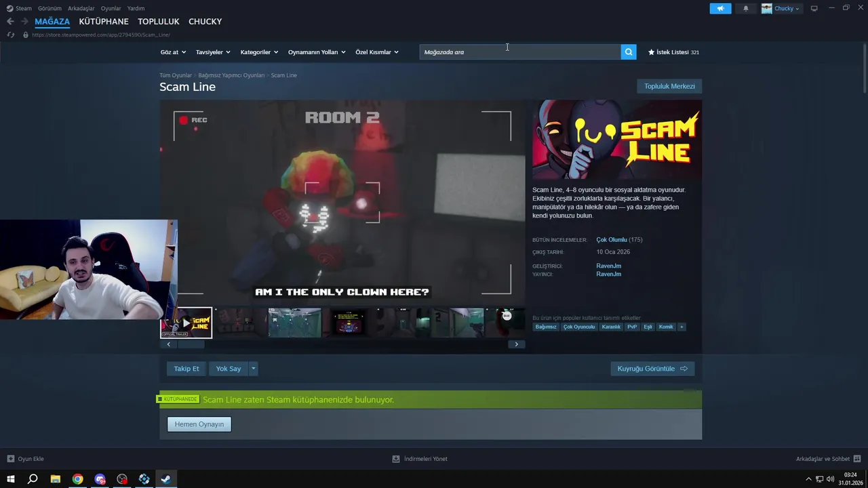The width and height of the screenshot is (868, 488).
Task: Open İndirmeleri Yönet downloads
Action: pyautogui.click(x=420, y=459)
